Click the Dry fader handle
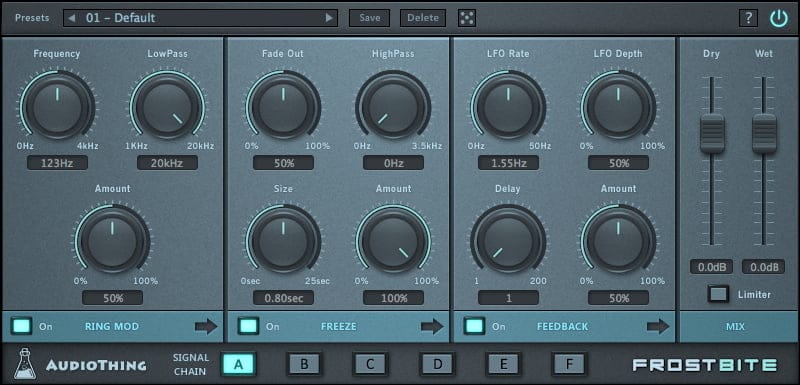Viewport: 800px width, 385px height. (x=712, y=134)
